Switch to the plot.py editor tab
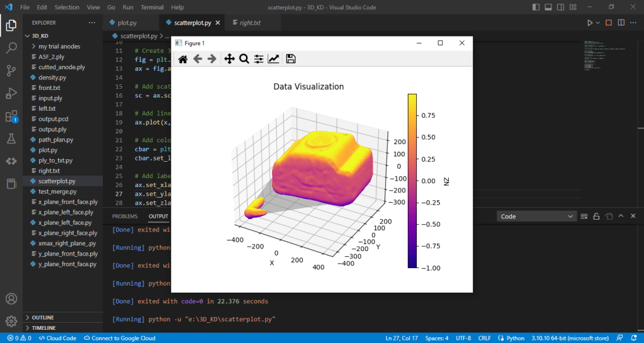The height and width of the screenshot is (343, 644). coord(127,23)
